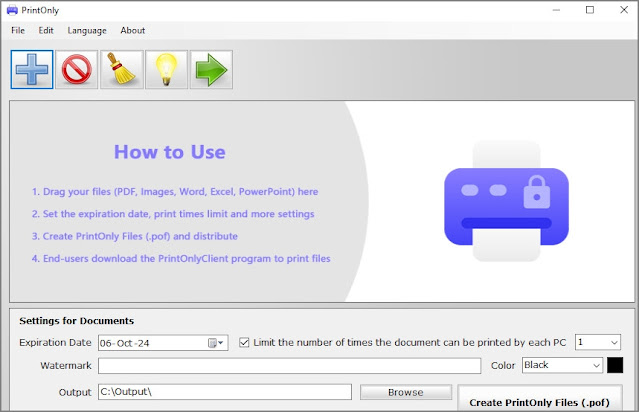Click the Browse button

405,392
